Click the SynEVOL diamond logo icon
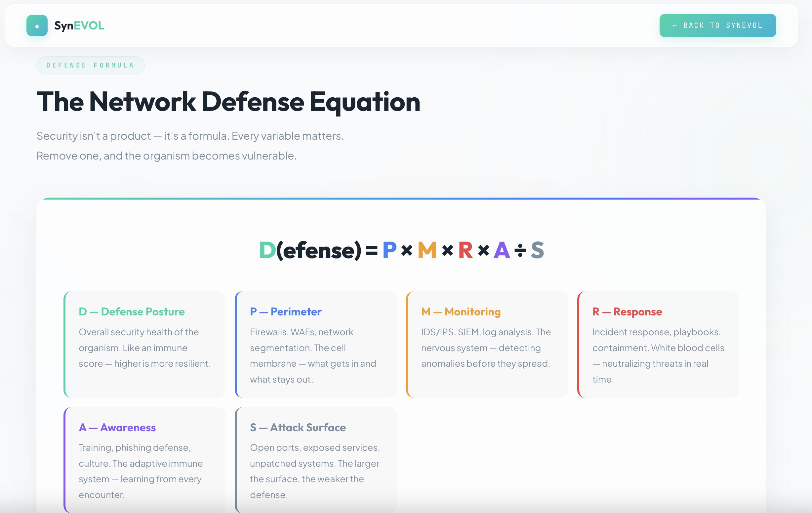The image size is (812, 513). (37, 26)
